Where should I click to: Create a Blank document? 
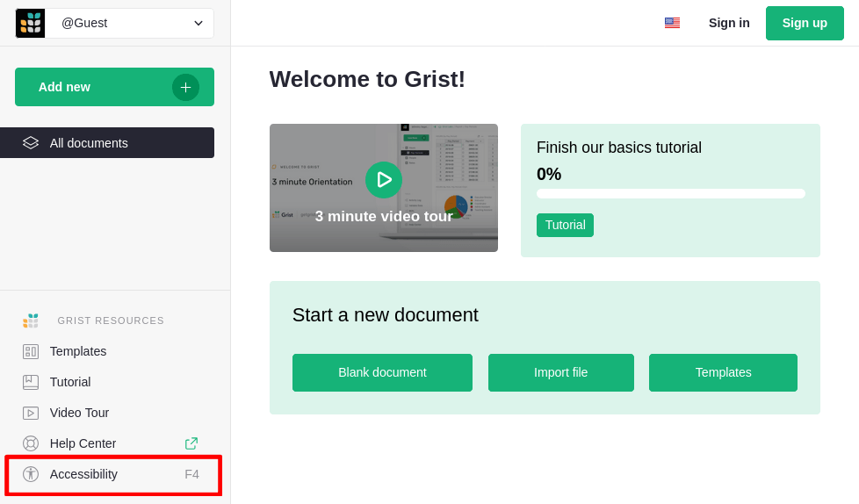(382, 372)
